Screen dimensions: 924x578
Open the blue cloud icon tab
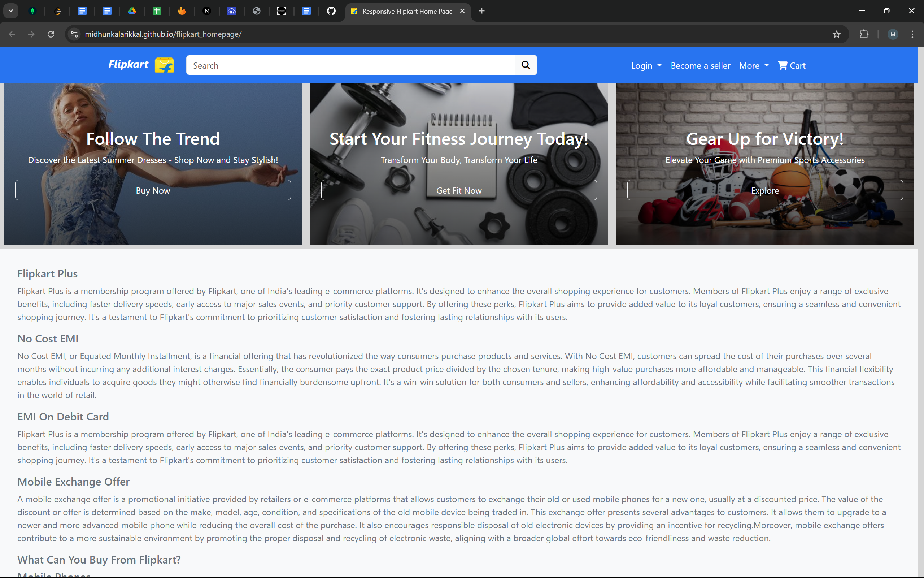[x=232, y=11]
